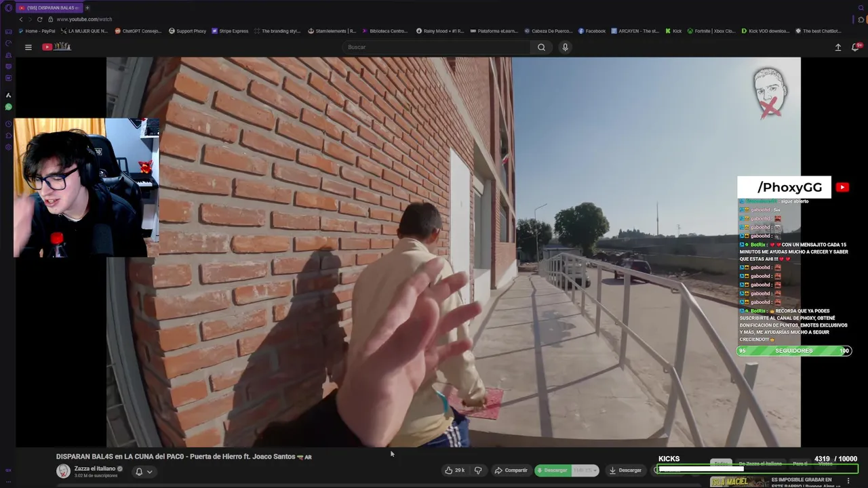Screen dimensions: 868x488
Task: Open The branding styl... bookmark
Action: point(277,30)
